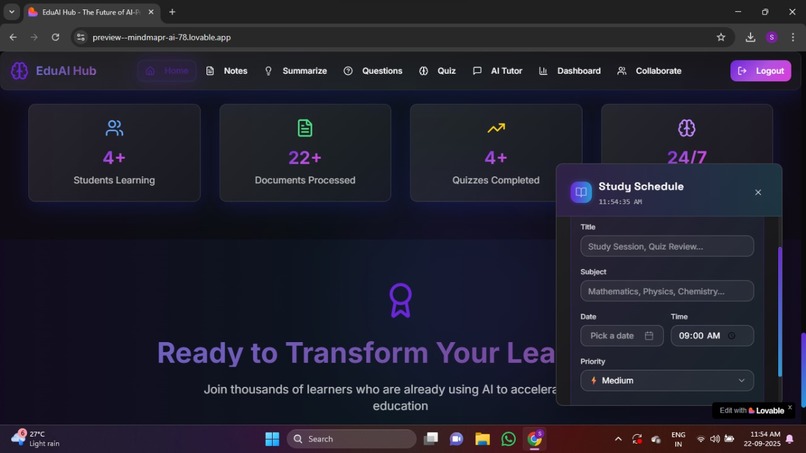Click the Quizzes Completed trend icon
This screenshot has width=806, height=453.
(x=496, y=128)
